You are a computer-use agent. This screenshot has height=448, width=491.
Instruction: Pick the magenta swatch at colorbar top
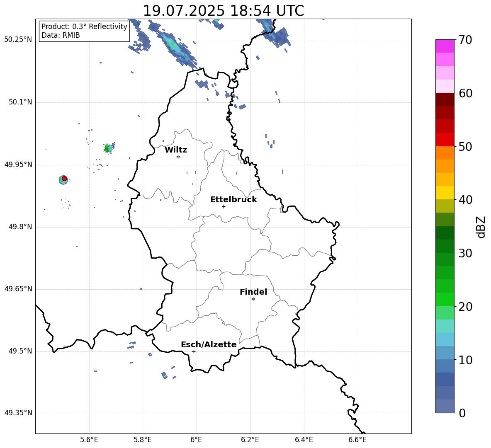click(x=445, y=46)
